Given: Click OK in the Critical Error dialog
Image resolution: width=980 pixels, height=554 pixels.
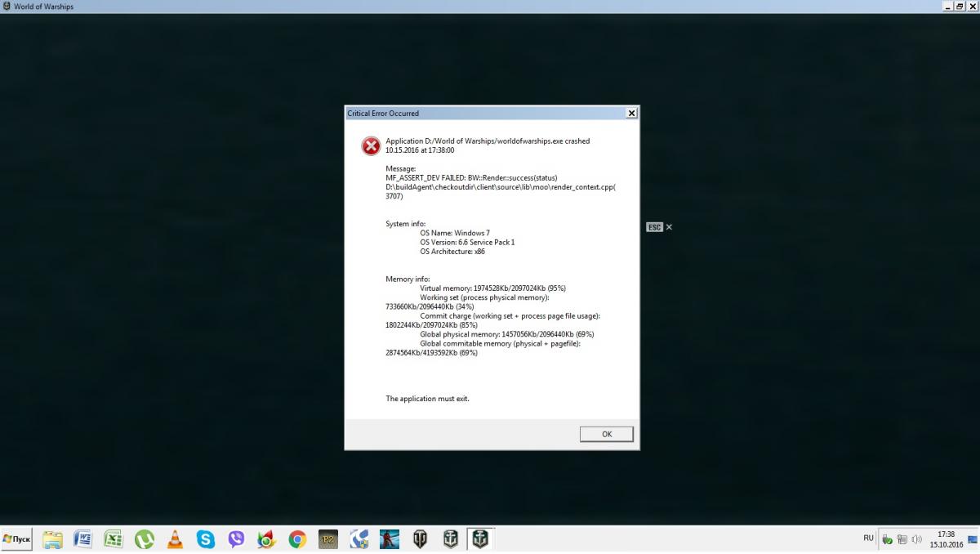Looking at the screenshot, I should 606,434.
